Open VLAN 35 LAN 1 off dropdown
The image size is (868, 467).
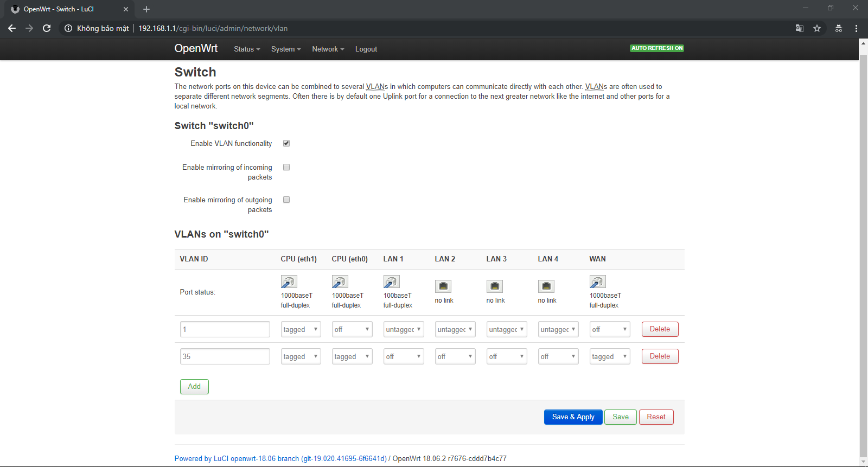[x=404, y=356]
